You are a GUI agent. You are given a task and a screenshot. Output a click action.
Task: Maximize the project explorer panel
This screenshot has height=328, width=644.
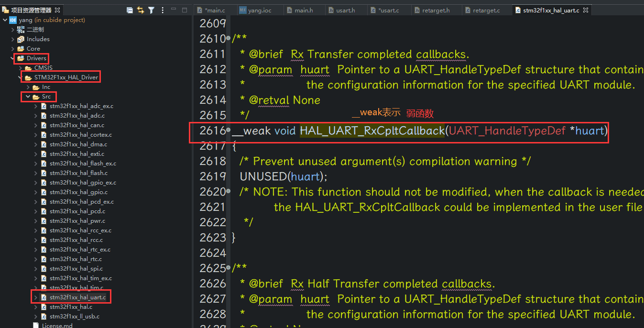[185, 10]
